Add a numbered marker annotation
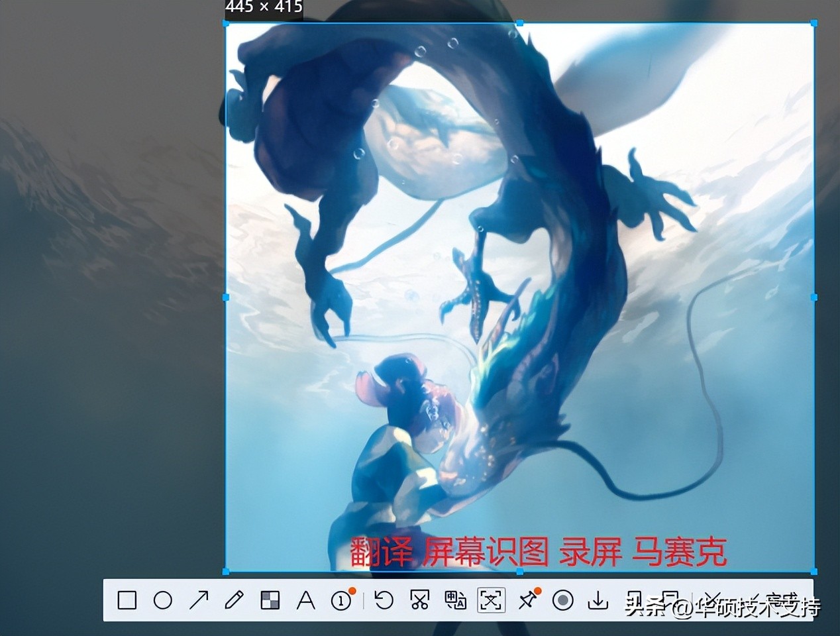The width and height of the screenshot is (840, 636). pyautogui.click(x=341, y=600)
